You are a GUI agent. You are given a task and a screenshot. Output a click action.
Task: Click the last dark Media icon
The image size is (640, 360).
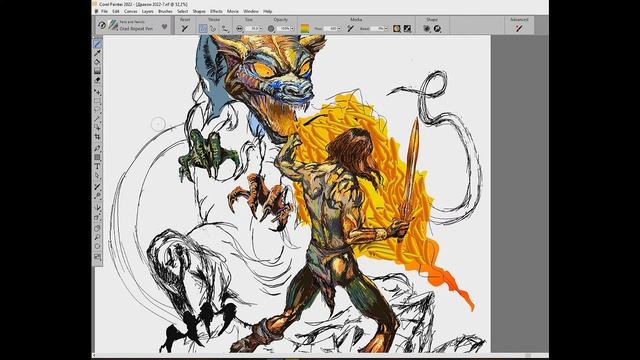(x=407, y=29)
